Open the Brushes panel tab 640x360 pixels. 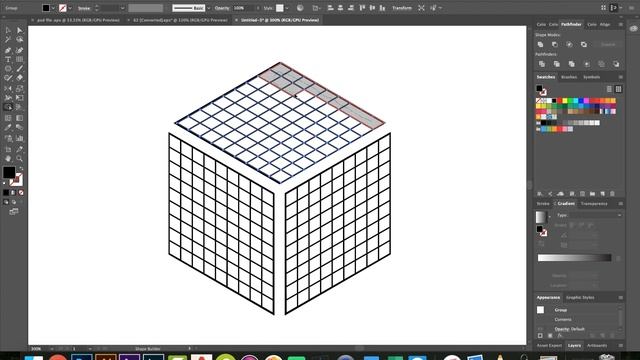point(569,77)
